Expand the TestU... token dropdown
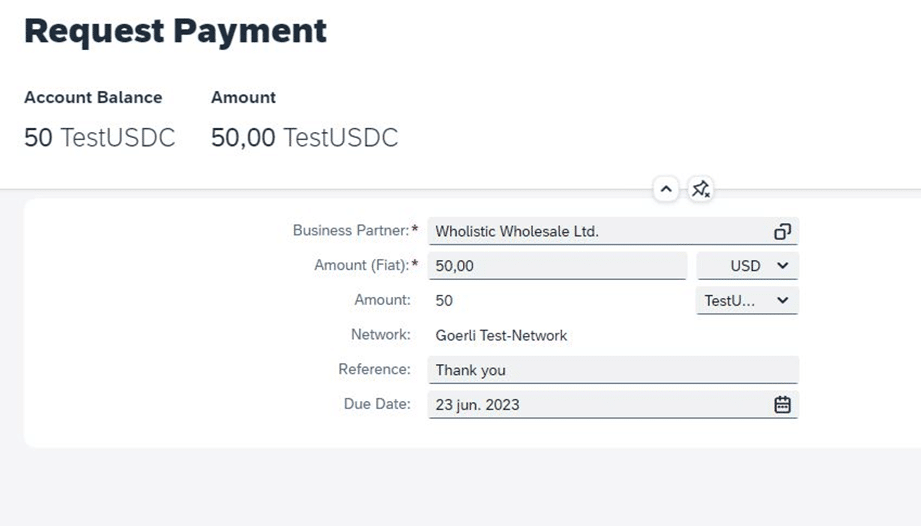Screen dimensions: 921x526 click(747, 301)
